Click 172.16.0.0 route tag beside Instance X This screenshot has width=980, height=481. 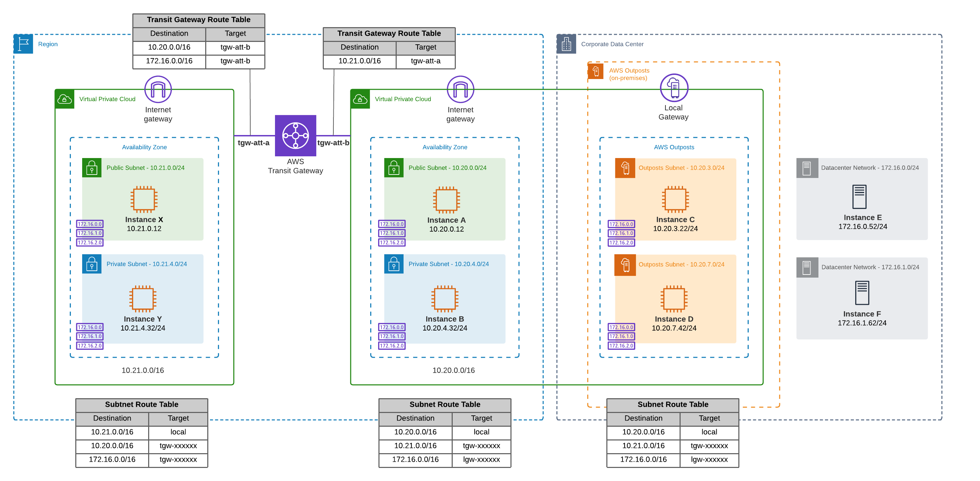(90, 224)
